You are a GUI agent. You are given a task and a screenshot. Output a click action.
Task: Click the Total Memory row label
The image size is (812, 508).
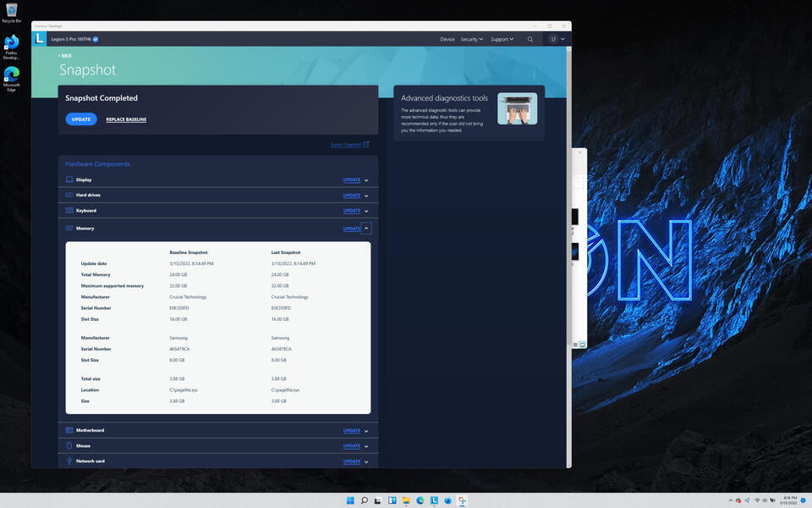point(96,274)
